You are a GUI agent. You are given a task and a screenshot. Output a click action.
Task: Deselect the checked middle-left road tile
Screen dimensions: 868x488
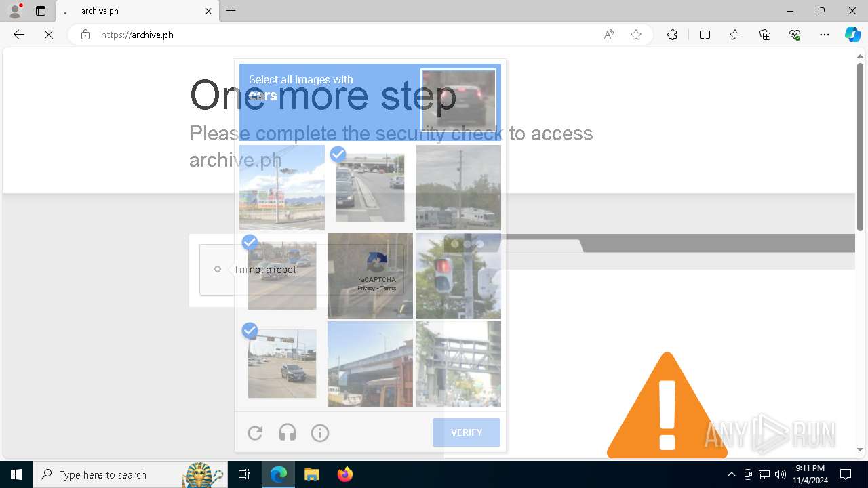click(282, 276)
